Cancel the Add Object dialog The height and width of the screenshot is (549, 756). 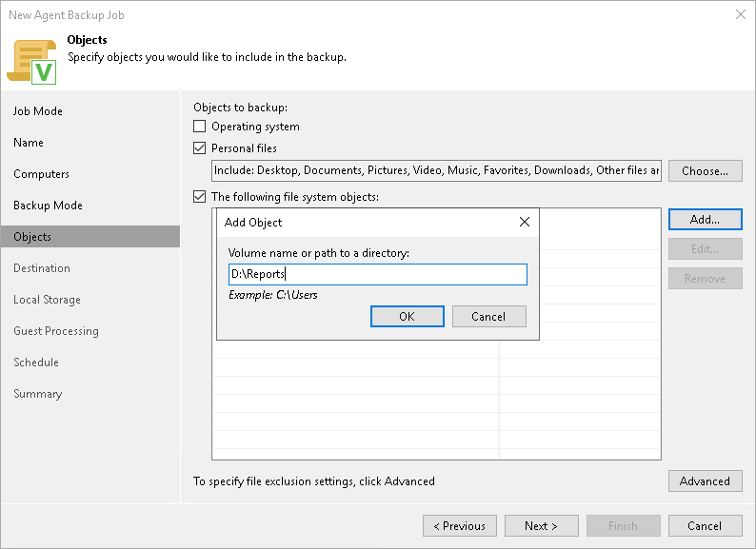coord(488,316)
